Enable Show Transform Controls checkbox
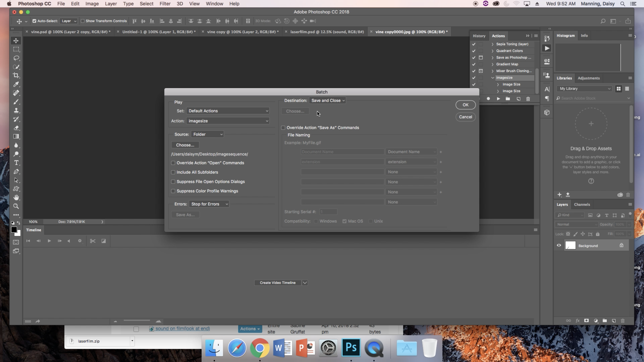Image resolution: width=644 pixels, height=362 pixels. coord(83,21)
